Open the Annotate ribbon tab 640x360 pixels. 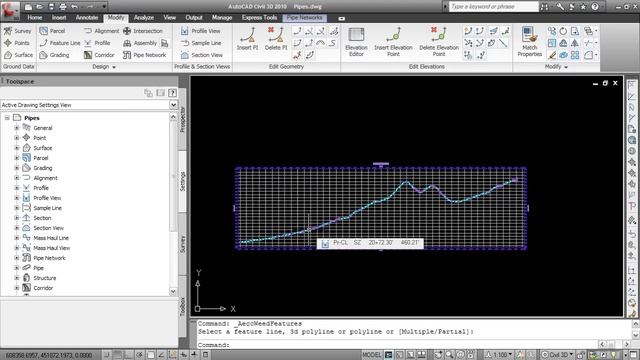click(87, 18)
